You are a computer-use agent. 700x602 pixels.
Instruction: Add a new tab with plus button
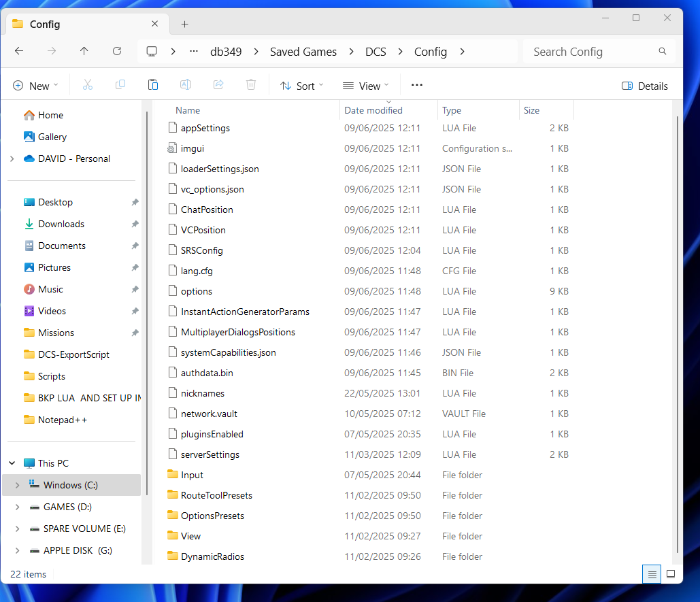coord(184,24)
